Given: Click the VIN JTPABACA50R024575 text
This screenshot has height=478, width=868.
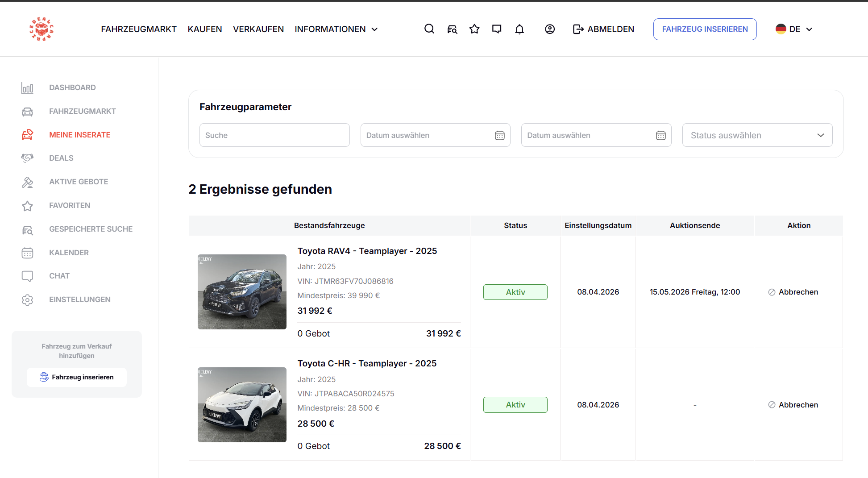Looking at the screenshot, I should point(346,394).
